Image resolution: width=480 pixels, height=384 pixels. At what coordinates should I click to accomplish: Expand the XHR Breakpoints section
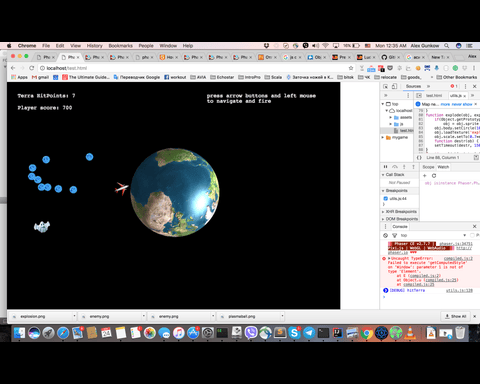(383, 212)
